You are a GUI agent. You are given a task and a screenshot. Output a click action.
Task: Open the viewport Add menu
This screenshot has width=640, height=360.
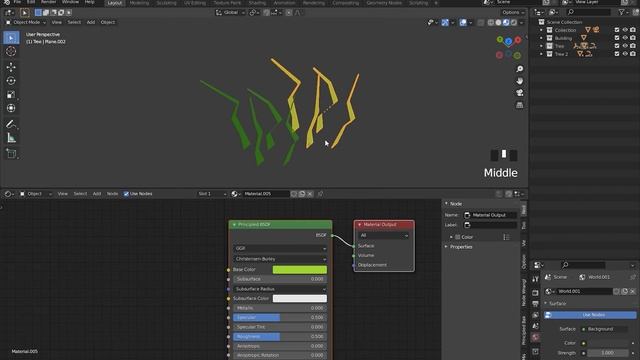91,22
